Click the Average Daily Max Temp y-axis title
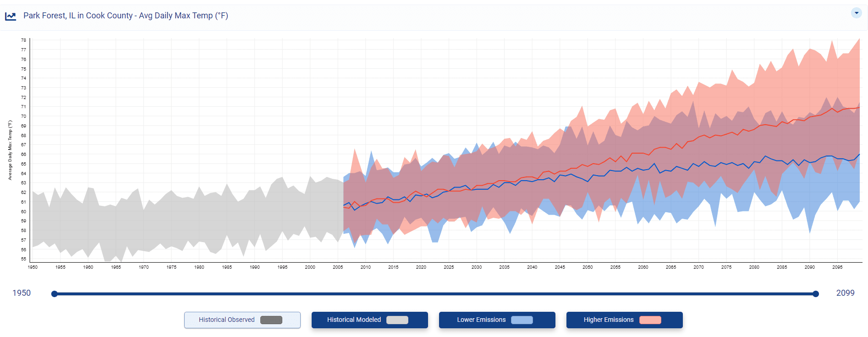Screen dimensions: 868x337 coord(10,150)
